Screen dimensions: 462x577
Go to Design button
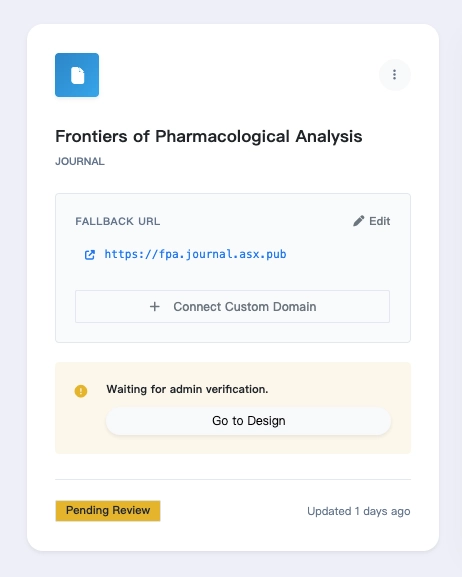248,421
